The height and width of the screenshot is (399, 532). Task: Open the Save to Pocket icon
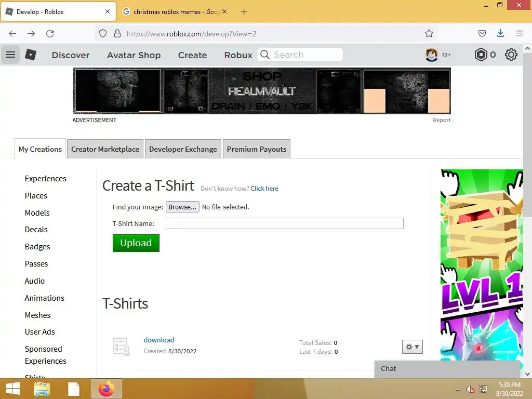tap(482, 33)
